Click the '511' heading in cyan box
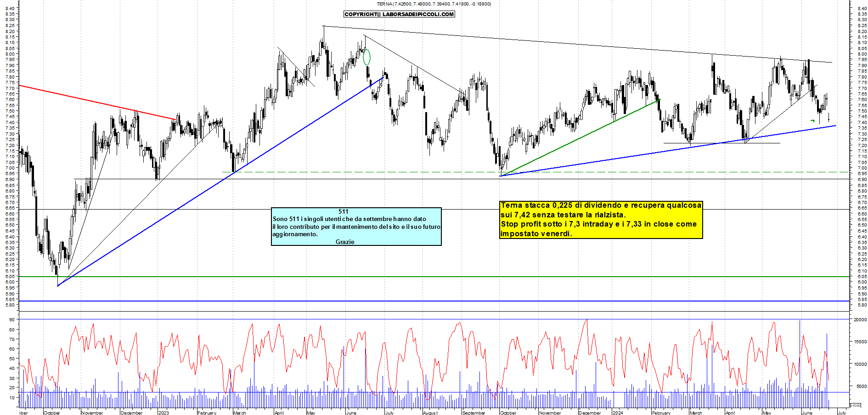Image resolution: width=868 pixels, height=415 pixels. click(344, 212)
